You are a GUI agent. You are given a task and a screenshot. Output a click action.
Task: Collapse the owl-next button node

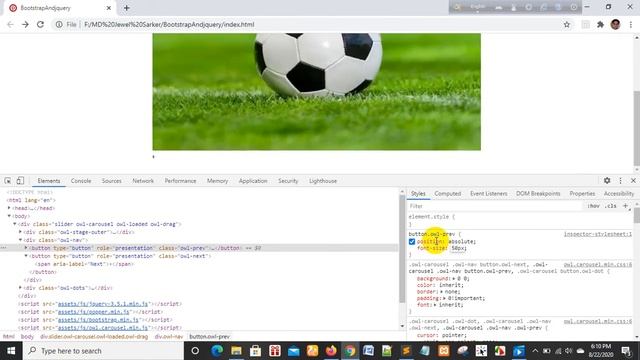[26, 256]
